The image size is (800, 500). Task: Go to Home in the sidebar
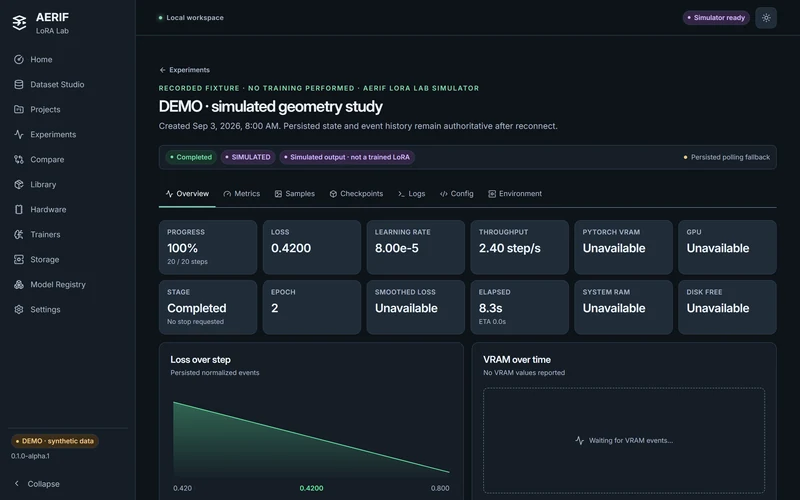(67, 60)
